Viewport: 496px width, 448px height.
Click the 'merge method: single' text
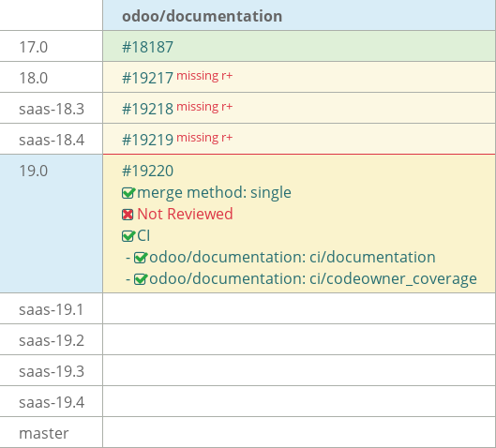(x=214, y=192)
